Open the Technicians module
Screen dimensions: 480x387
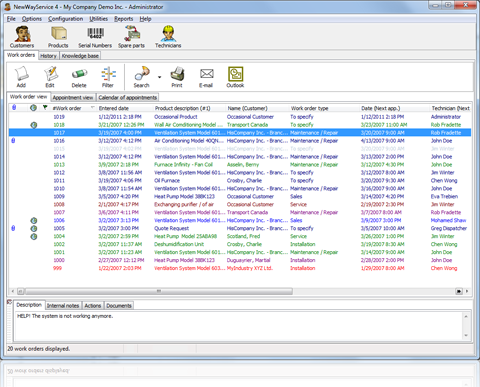(168, 37)
